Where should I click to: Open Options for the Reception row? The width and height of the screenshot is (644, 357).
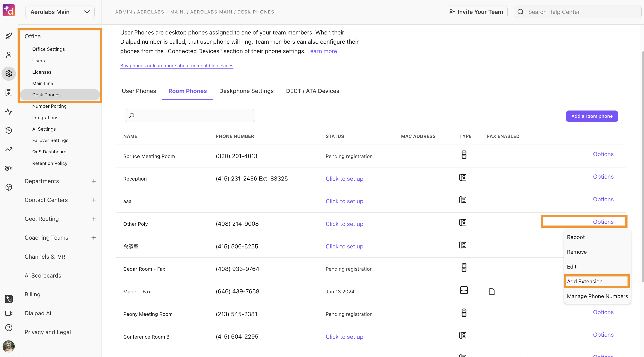[x=603, y=177]
